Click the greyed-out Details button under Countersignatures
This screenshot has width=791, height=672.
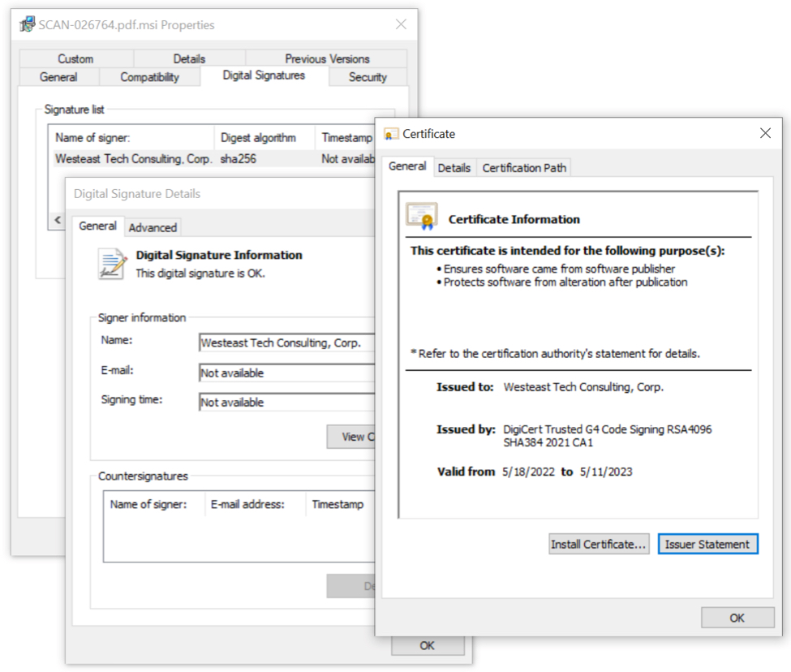351,586
